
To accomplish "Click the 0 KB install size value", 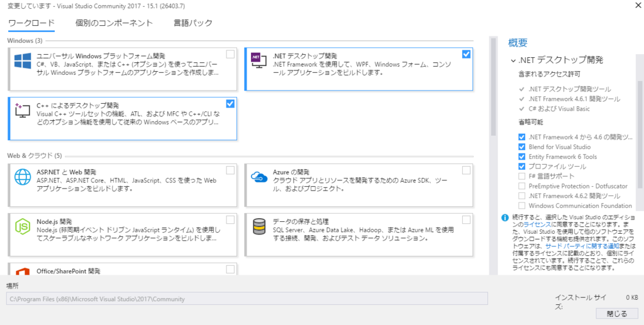I will click(x=631, y=297).
